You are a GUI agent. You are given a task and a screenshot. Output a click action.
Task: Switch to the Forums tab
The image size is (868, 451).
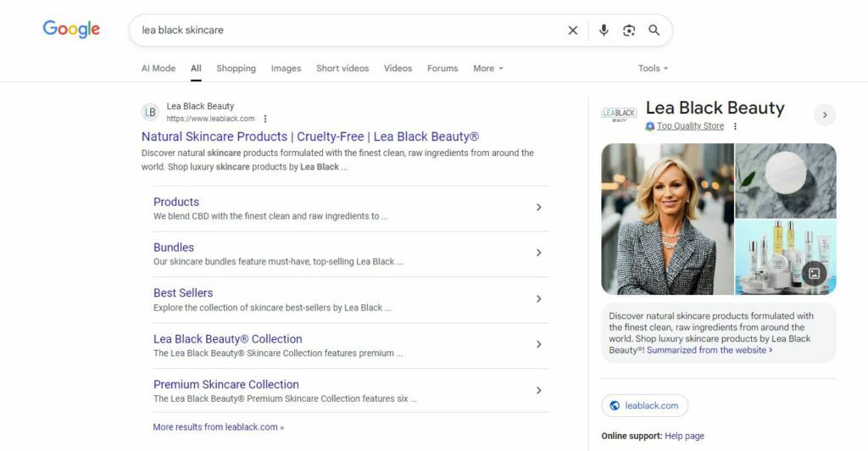pos(442,69)
